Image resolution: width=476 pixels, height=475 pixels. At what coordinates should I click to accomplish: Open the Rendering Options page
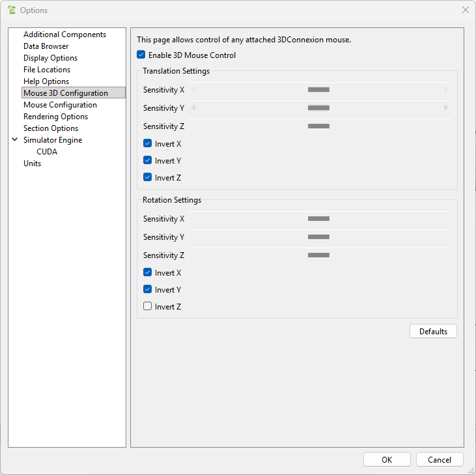(55, 117)
